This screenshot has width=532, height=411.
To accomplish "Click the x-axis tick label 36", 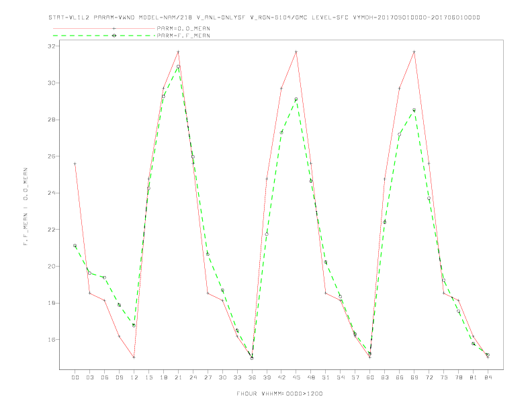I will pyautogui.click(x=252, y=377).
